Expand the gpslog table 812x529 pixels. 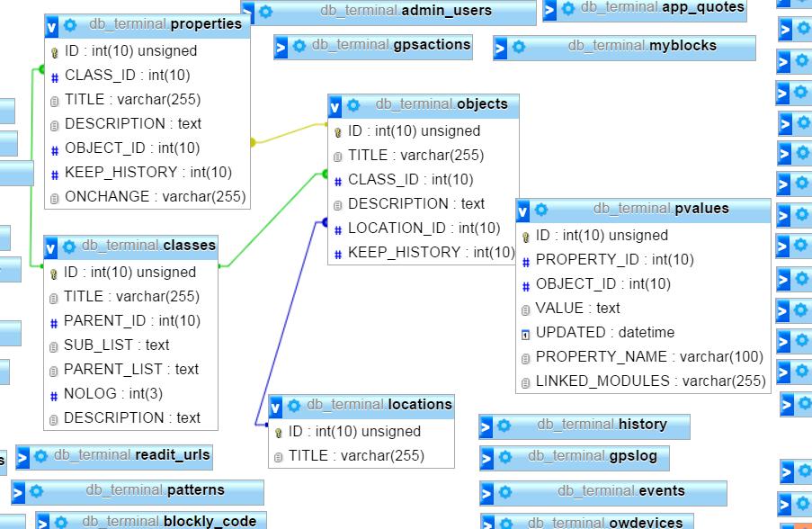coord(486,459)
